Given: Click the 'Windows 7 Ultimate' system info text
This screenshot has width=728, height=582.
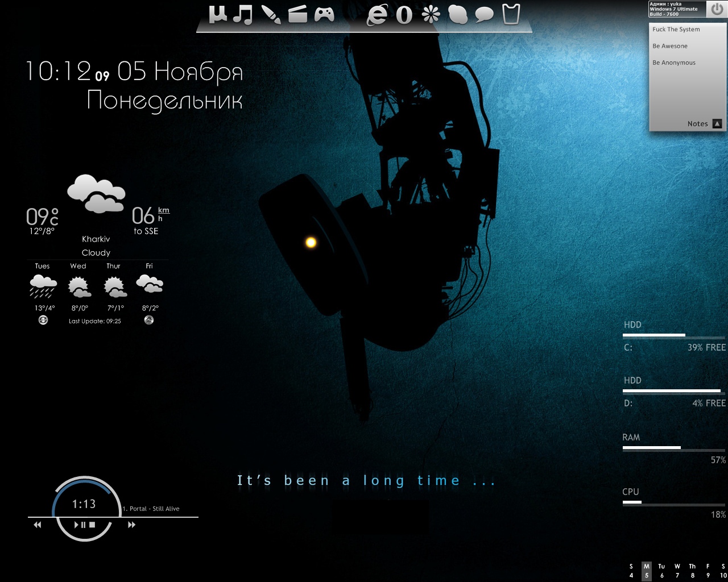Looking at the screenshot, I should click(x=673, y=9).
